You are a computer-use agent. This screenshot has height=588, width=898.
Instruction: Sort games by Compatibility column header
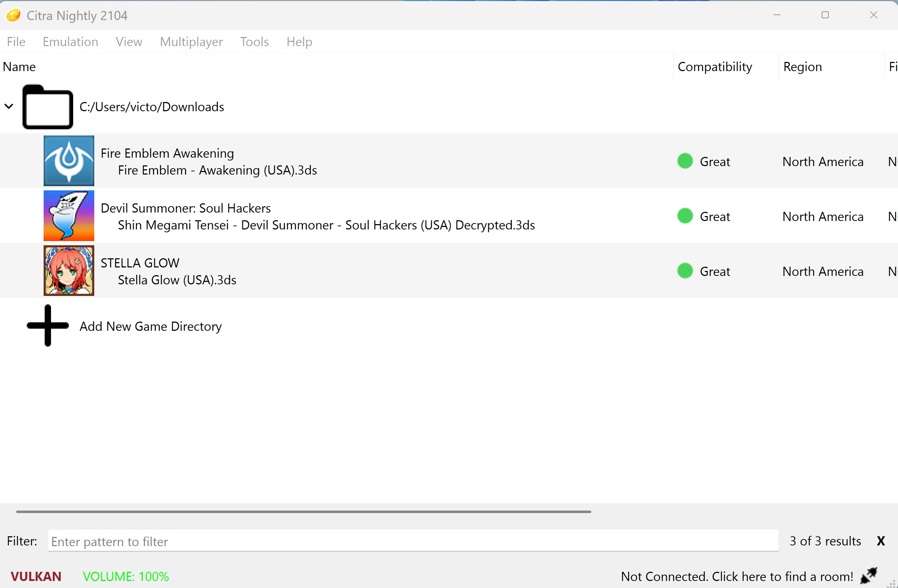click(x=715, y=67)
